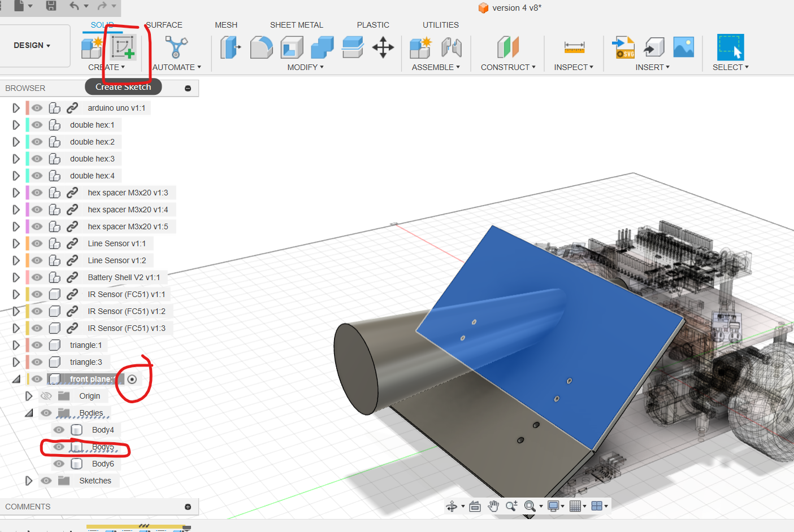Open the DESIGN workspace dropdown
Viewport: 794px width, 532px height.
32,45
